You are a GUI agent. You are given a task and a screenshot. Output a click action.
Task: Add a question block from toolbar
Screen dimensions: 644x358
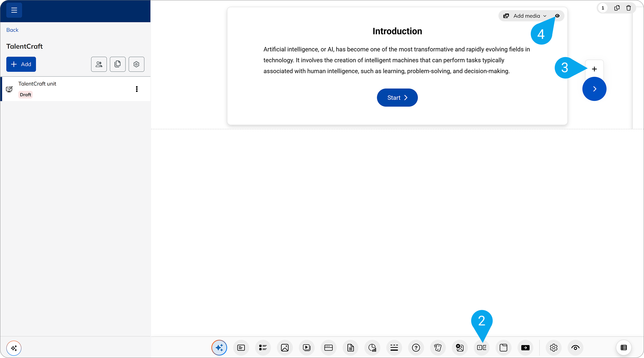[416, 348]
